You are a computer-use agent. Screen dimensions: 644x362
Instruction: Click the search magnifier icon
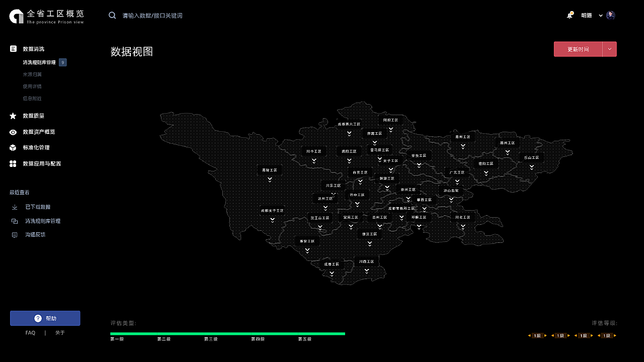[112, 15]
